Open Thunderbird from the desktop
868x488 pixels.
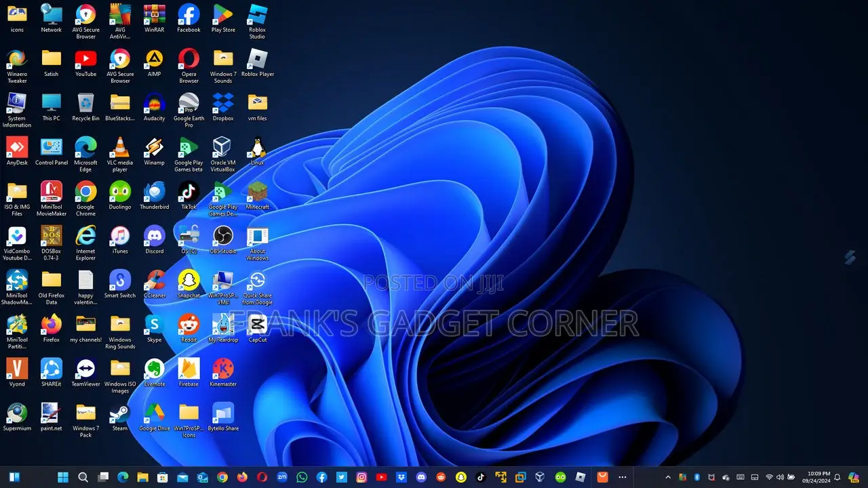[x=155, y=196]
